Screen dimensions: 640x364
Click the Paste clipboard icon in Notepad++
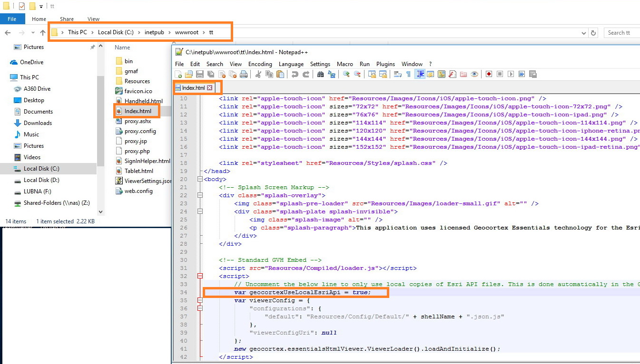pos(280,74)
